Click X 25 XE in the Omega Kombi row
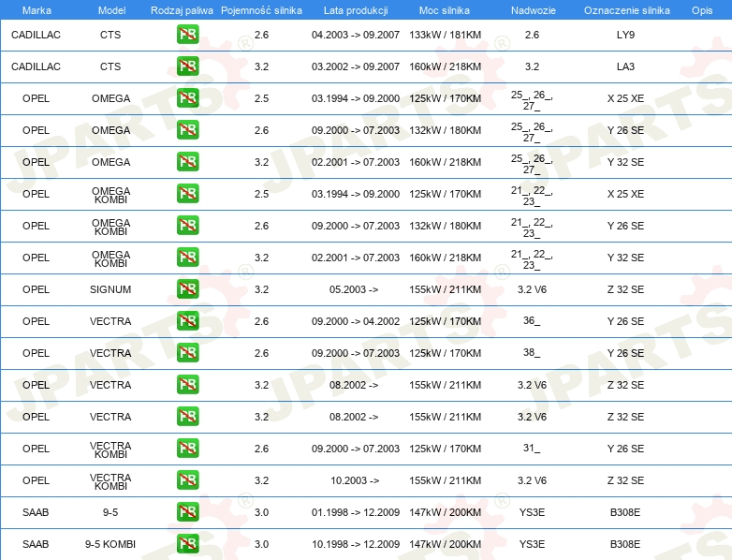This screenshot has height=560, width=732. pos(625,193)
